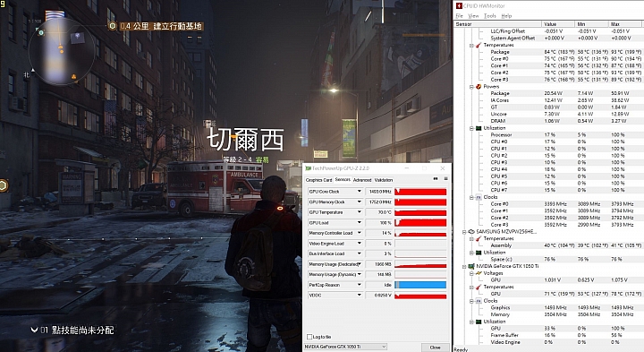The image size is (644, 352).
Task: Click the Close button in GPU-Z
Action: pos(436,347)
